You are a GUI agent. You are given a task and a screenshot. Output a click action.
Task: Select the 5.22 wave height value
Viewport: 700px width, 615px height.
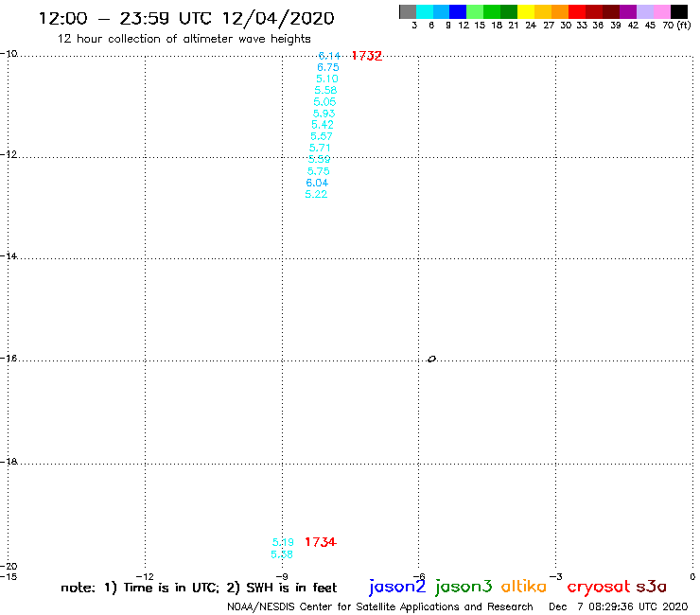coord(316,194)
